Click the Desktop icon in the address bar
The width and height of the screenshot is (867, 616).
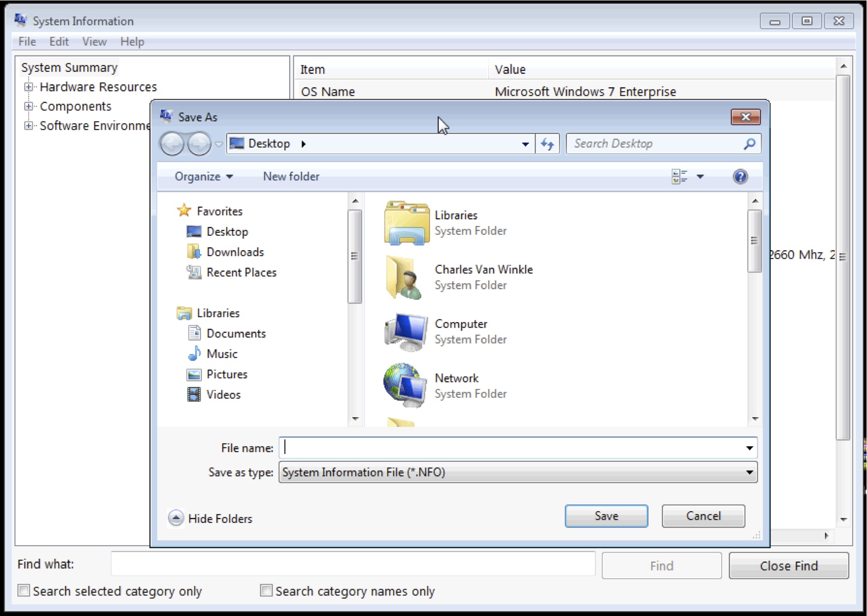pos(237,143)
